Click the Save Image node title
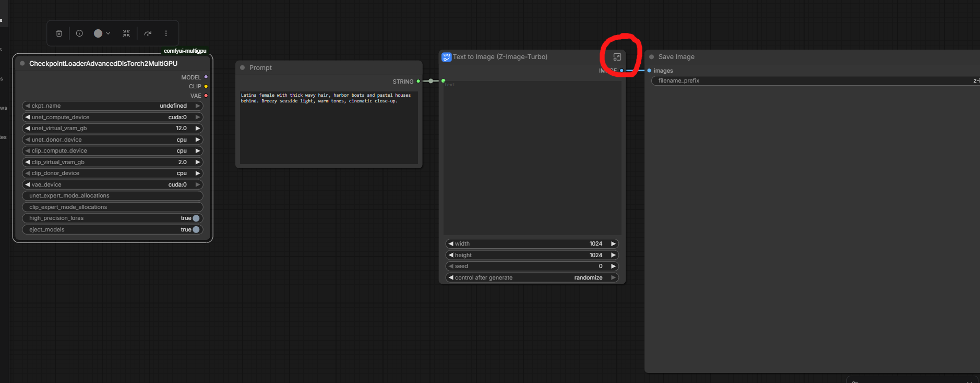 [x=676, y=57]
